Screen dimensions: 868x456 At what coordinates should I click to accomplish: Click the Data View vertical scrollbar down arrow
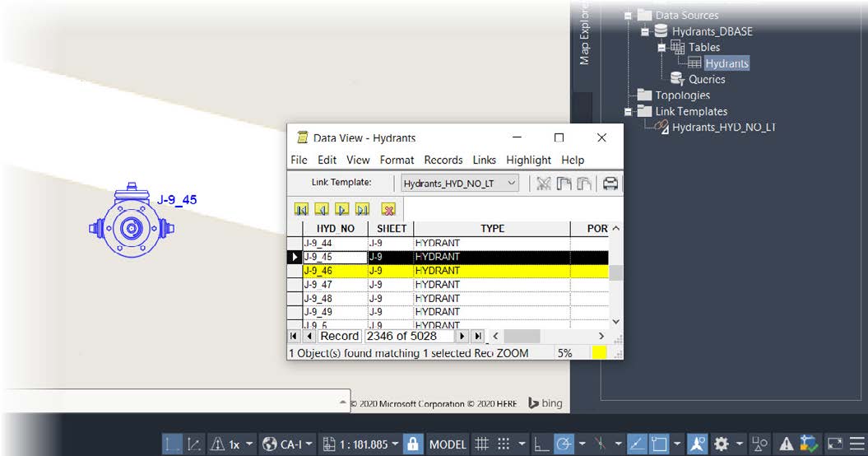point(615,322)
